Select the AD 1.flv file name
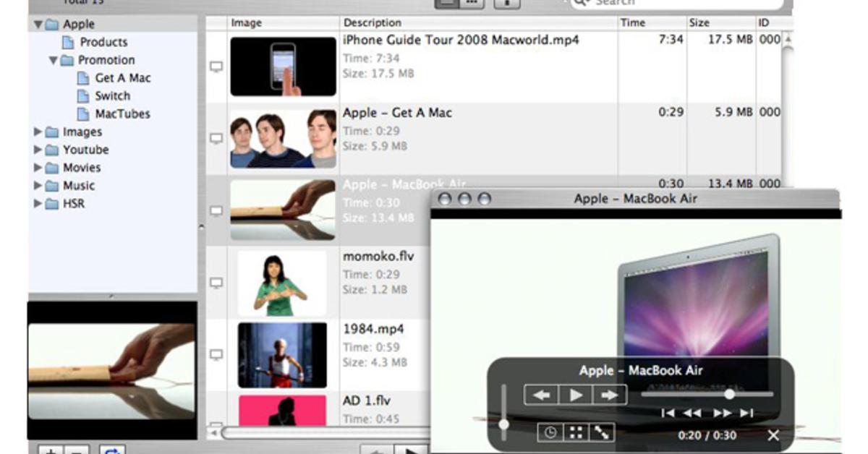The height and width of the screenshot is (454, 868). tap(367, 401)
